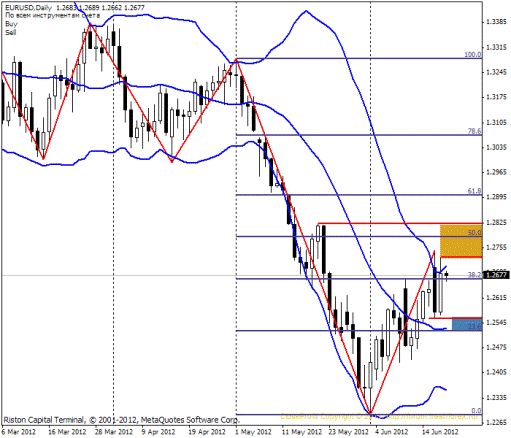Image resolution: width=511 pixels, height=438 pixels.
Task: Click the 19 Apr 2012 date label
Action: tap(207, 432)
